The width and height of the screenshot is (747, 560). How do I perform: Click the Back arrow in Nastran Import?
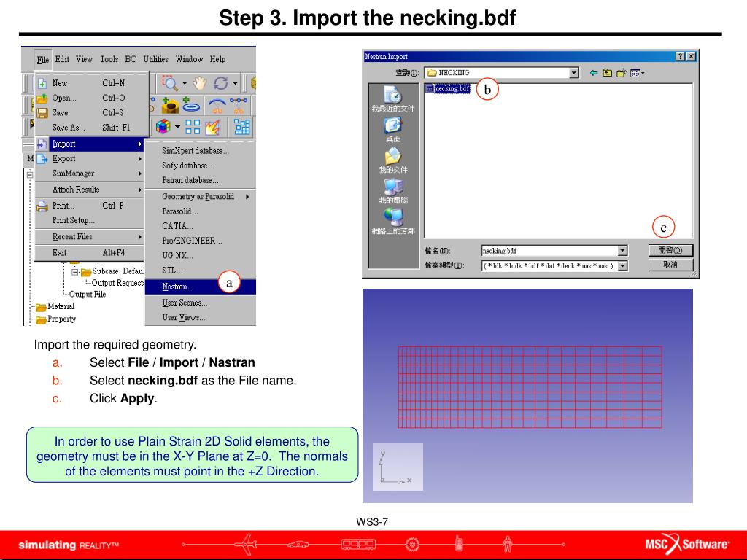pyautogui.click(x=594, y=73)
